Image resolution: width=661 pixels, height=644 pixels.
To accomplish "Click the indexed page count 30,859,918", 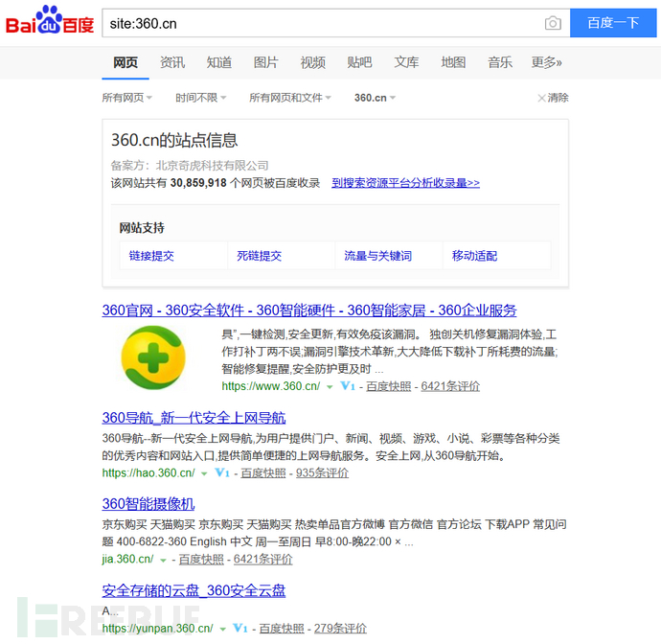I will (x=198, y=183).
